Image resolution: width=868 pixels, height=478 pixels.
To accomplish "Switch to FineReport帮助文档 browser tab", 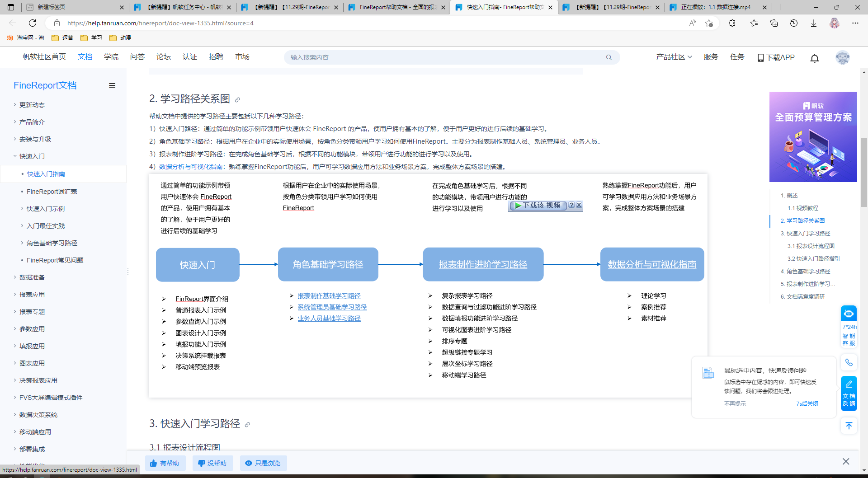I will (396, 7).
